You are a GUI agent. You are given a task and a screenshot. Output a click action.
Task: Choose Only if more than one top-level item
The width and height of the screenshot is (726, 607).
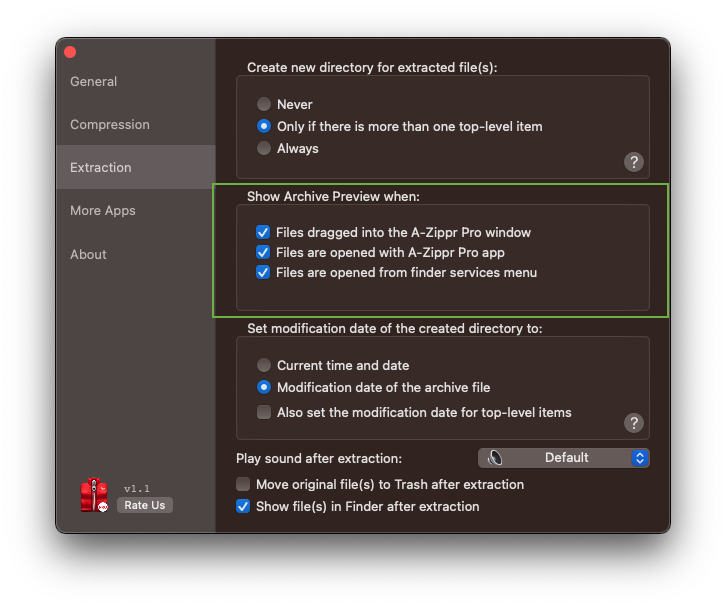[x=264, y=126]
